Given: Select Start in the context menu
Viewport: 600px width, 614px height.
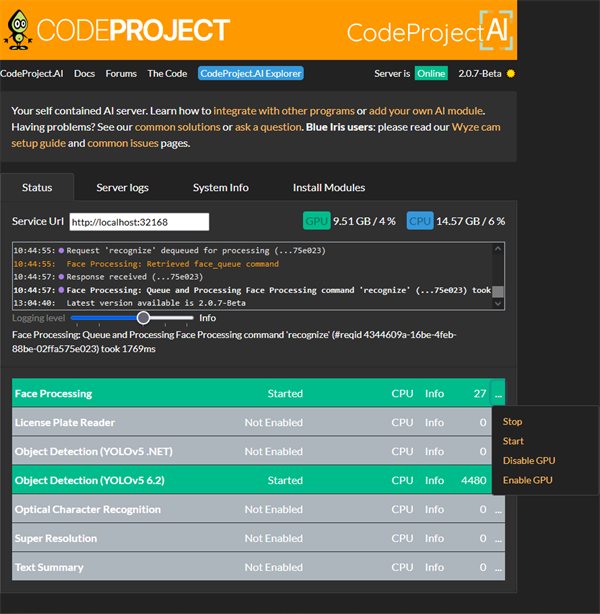Looking at the screenshot, I should coord(513,441).
